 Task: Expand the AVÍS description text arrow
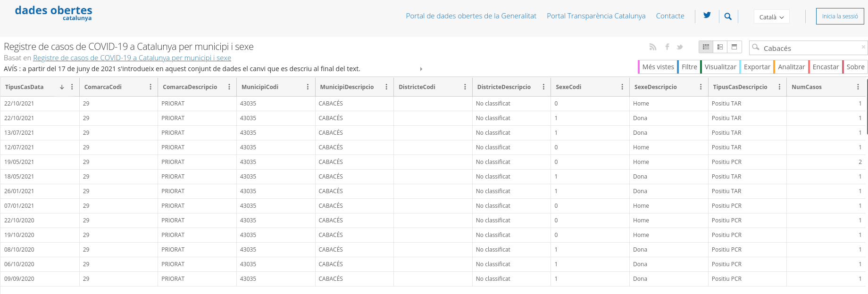pyautogui.click(x=421, y=69)
